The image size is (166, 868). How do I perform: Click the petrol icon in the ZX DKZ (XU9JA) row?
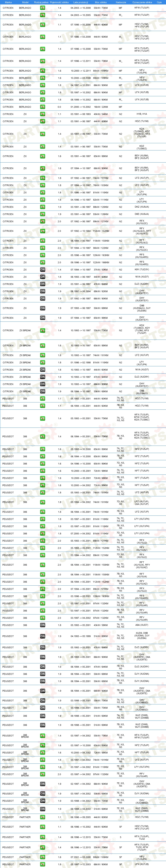(x=42, y=207)
